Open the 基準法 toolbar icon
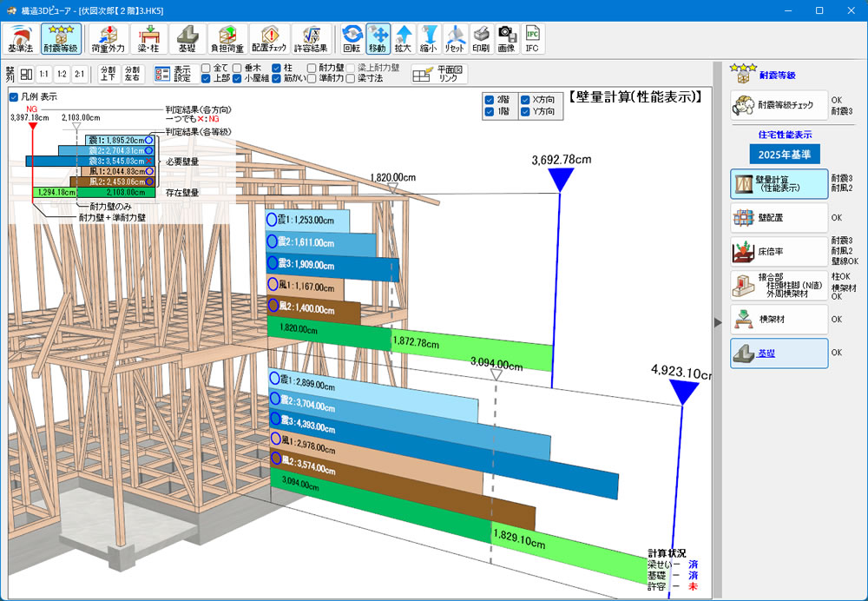The height and width of the screenshot is (601, 868). [20, 40]
